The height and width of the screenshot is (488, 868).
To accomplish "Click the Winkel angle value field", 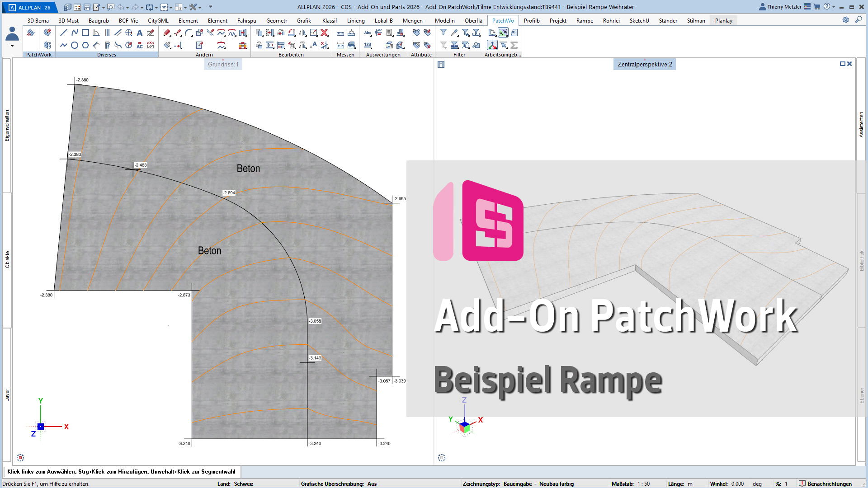I will click(x=737, y=483).
